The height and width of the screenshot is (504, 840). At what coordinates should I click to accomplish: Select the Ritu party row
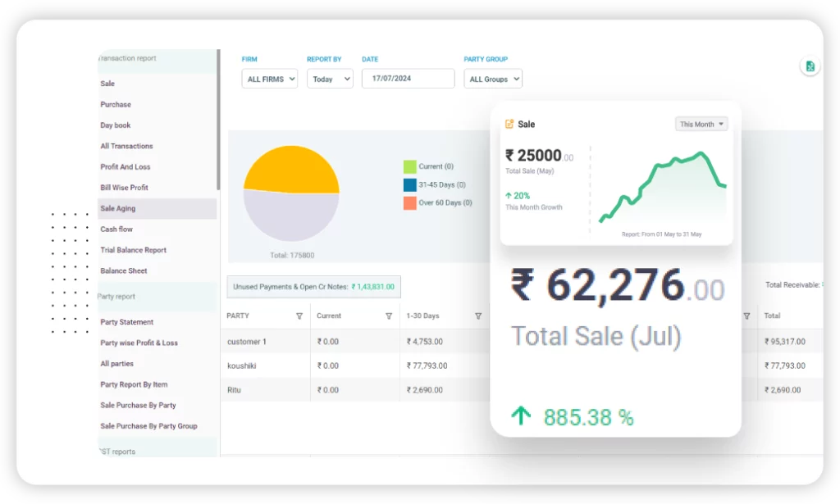234,390
